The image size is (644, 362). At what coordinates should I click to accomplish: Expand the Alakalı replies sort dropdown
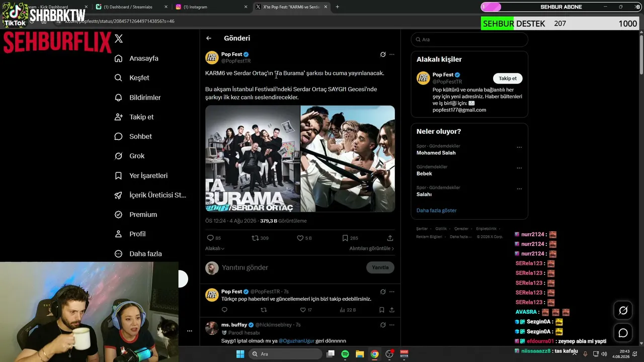pos(215,248)
